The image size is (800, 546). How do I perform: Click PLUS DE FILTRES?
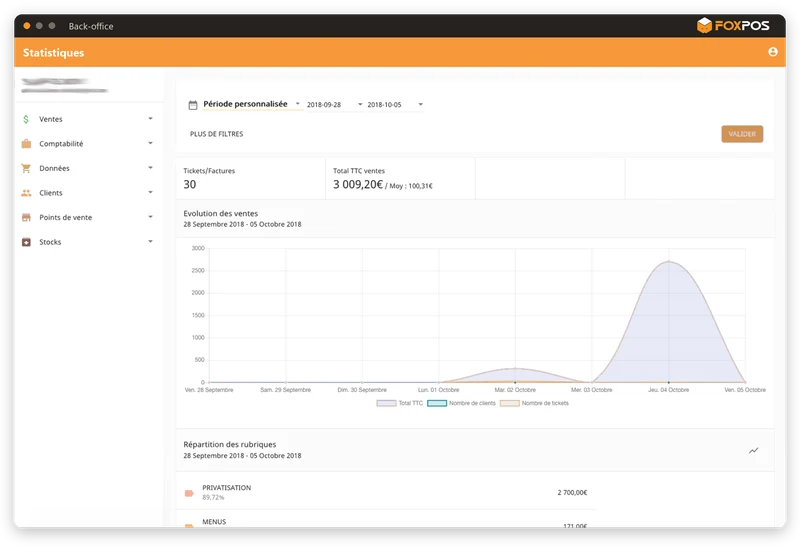(x=216, y=134)
